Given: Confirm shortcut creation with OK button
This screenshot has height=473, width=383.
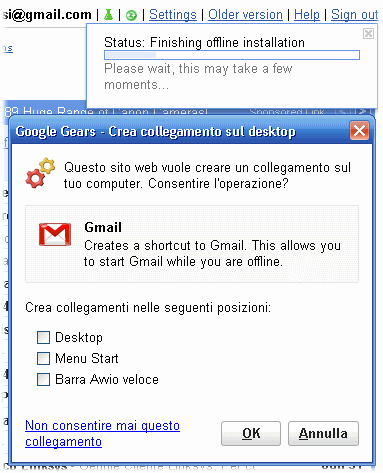Looking at the screenshot, I should (251, 433).
